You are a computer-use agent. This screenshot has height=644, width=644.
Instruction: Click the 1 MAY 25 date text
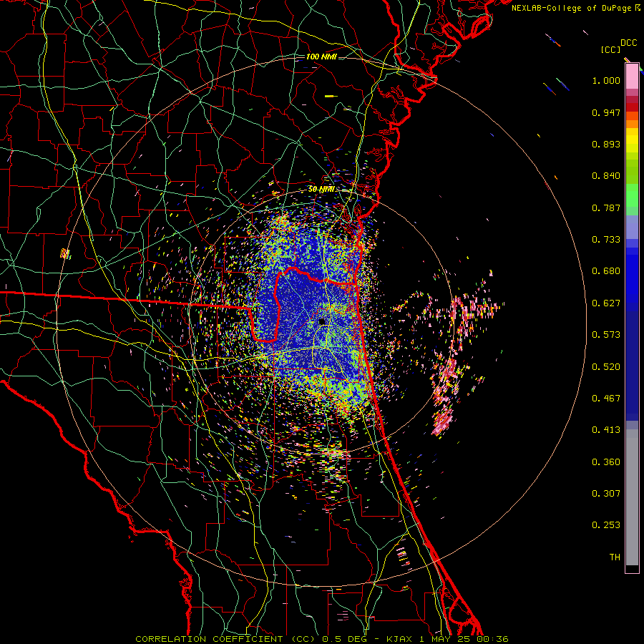pos(446,639)
